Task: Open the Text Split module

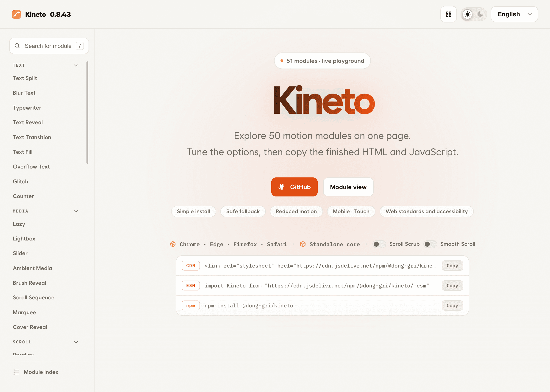Action: [25, 78]
